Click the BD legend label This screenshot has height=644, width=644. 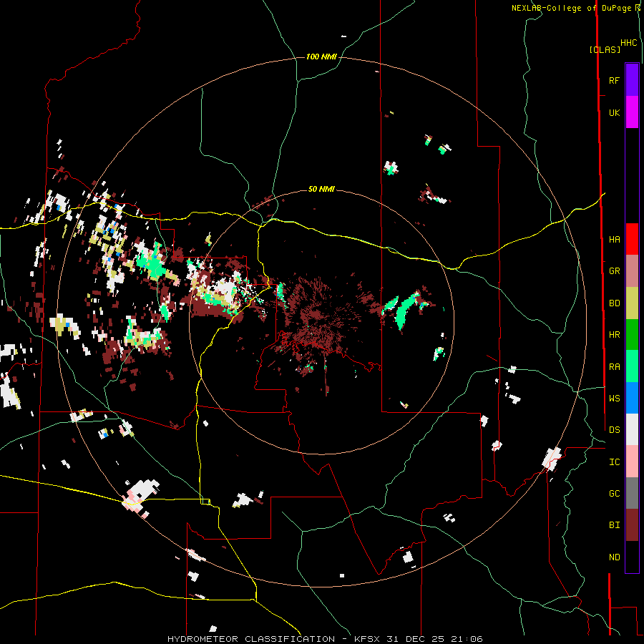(614, 303)
